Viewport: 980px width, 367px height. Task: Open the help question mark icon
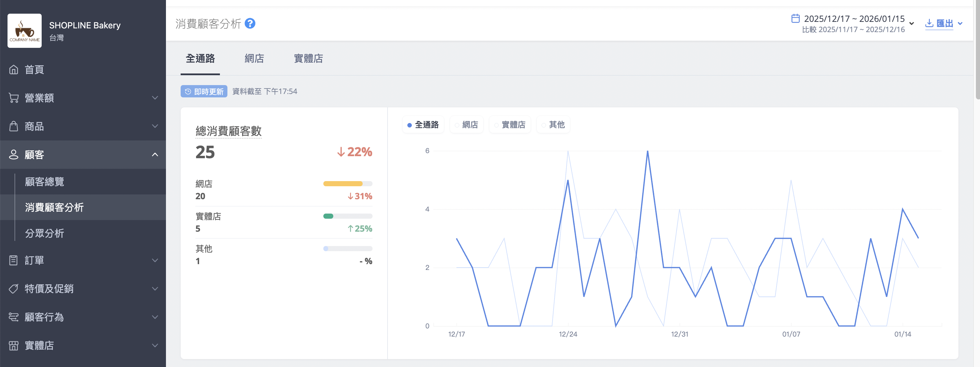click(x=250, y=24)
